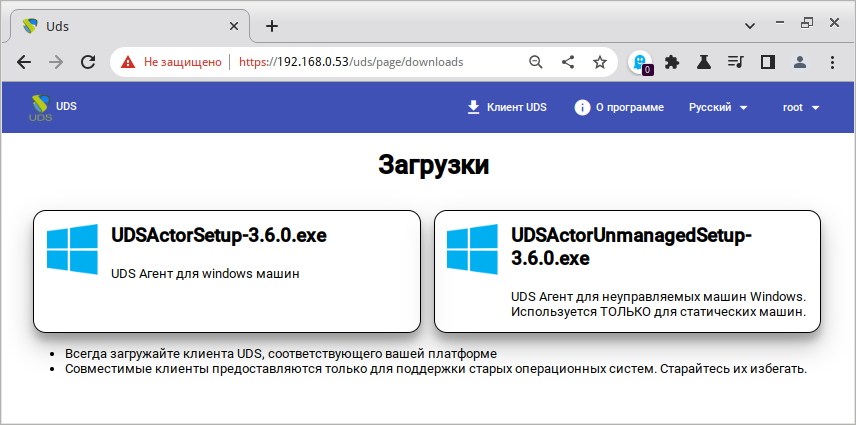Click the download icon next to Клиент UDS
856x425 pixels.
[x=473, y=107]
